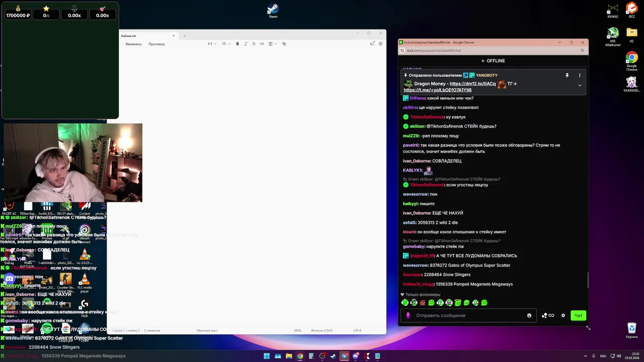Click the UTF-8 encoding in status bar
Screen dimensions: 644x362
pos(357,330)
